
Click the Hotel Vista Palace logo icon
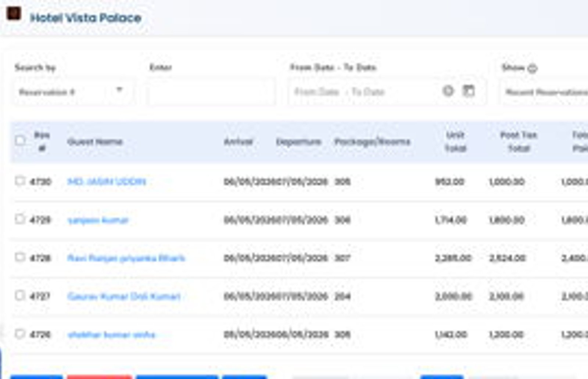[14, 14]
